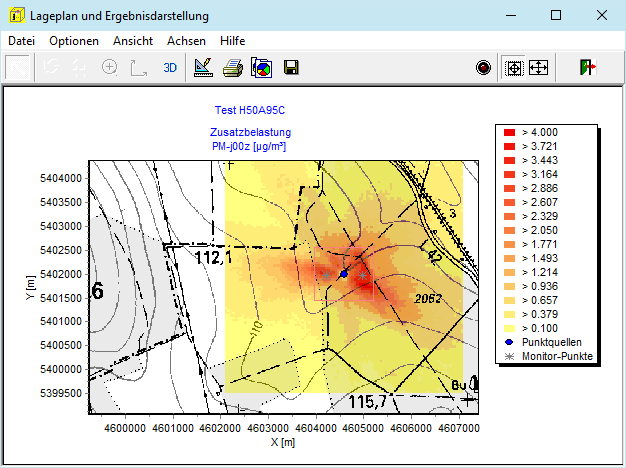Click the right monitor point asterisk on map
Image resolution: width=626 pixels, height=468 pixels.
(362, 275)
